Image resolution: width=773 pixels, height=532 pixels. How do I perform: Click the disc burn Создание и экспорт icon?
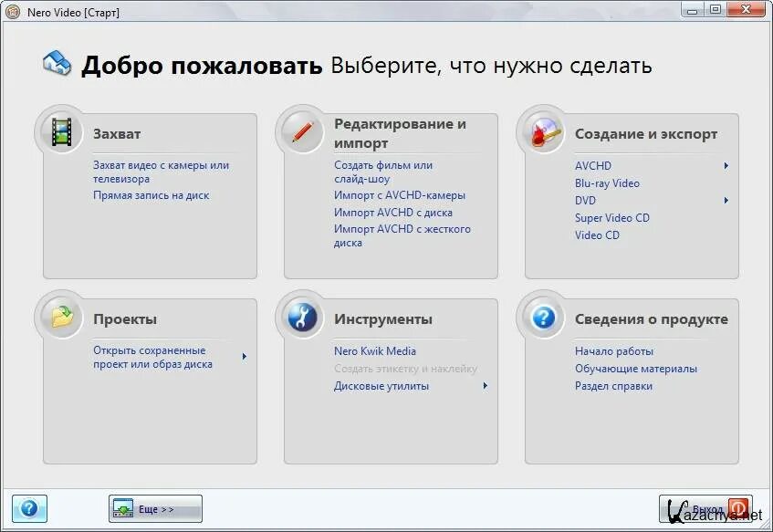pyautogui.click(x=544, y=132)
